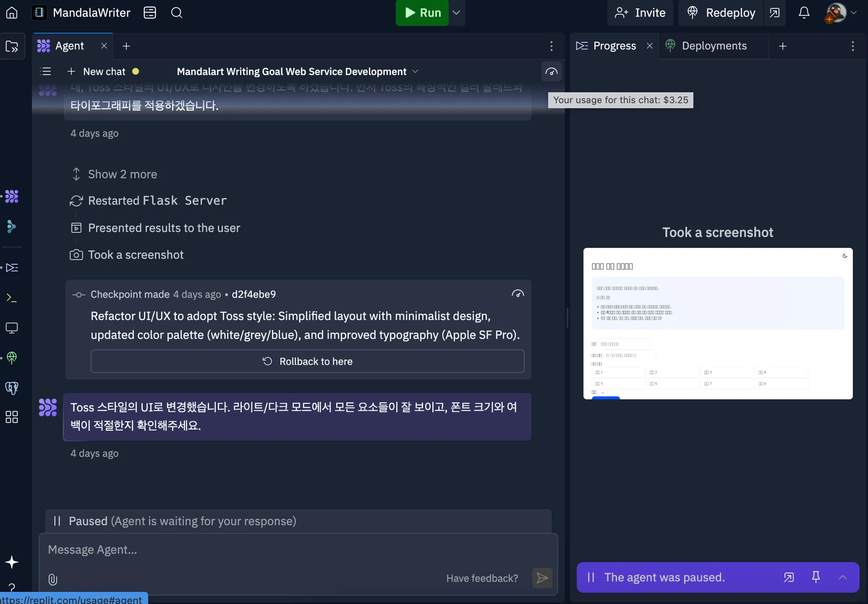Open the notifications bell
Image resolution: width=868 pixels, height=604 pixels.
(x=804, y=13)
